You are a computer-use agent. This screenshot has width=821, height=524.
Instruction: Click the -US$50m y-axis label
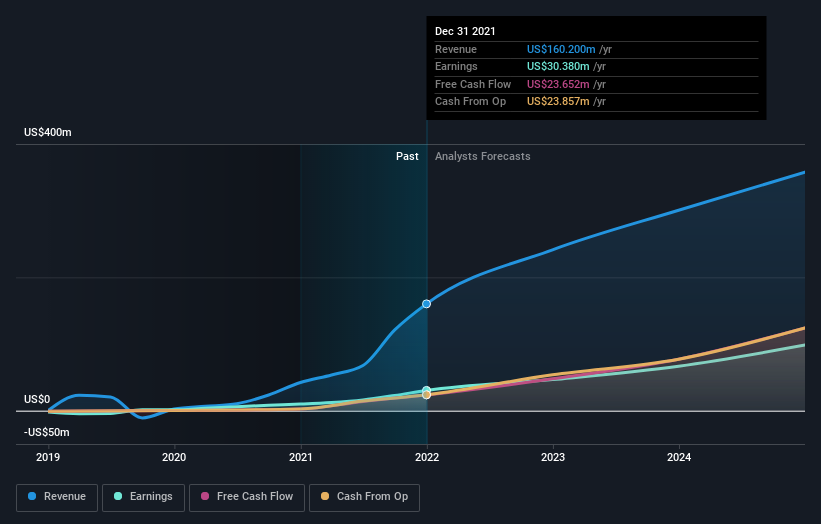[x=47, y=432]
